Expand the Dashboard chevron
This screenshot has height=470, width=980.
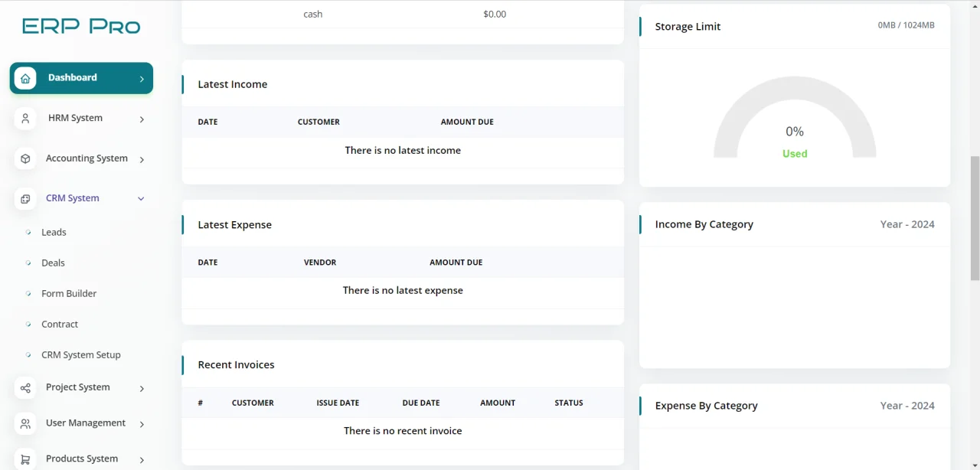click(x=142, y=79)
